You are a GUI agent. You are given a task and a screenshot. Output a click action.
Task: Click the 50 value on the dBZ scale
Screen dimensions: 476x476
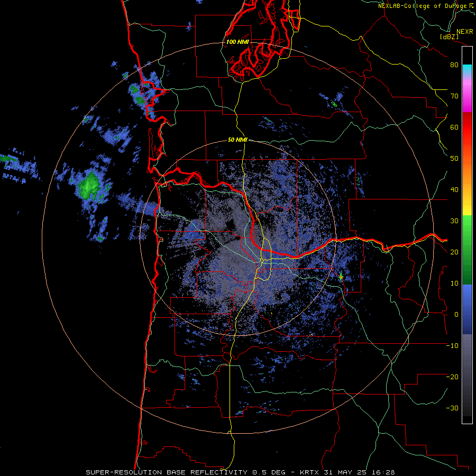coord(454,159)
